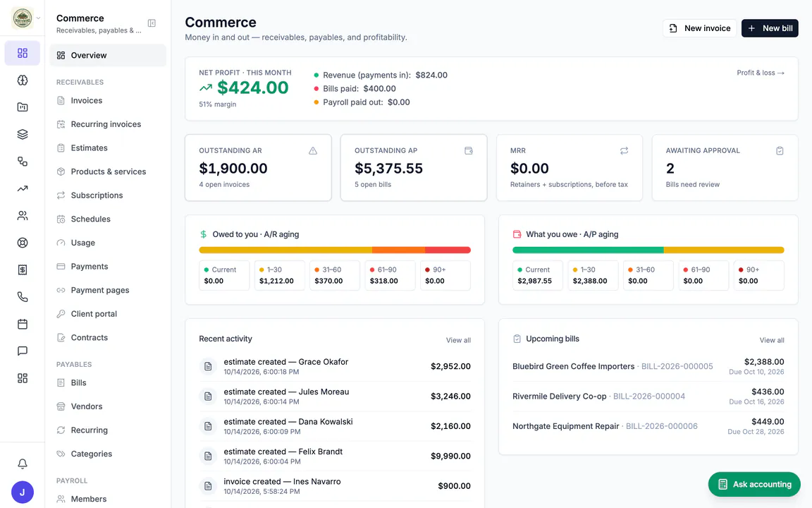Image resolution: width=812 pixels, height=508 pixels.
Task: Open the apps grid icon above notifications
Action: [x=23, y=378]
